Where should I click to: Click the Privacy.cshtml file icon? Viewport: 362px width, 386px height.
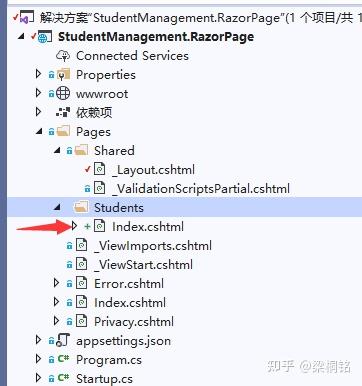(82, 322)
